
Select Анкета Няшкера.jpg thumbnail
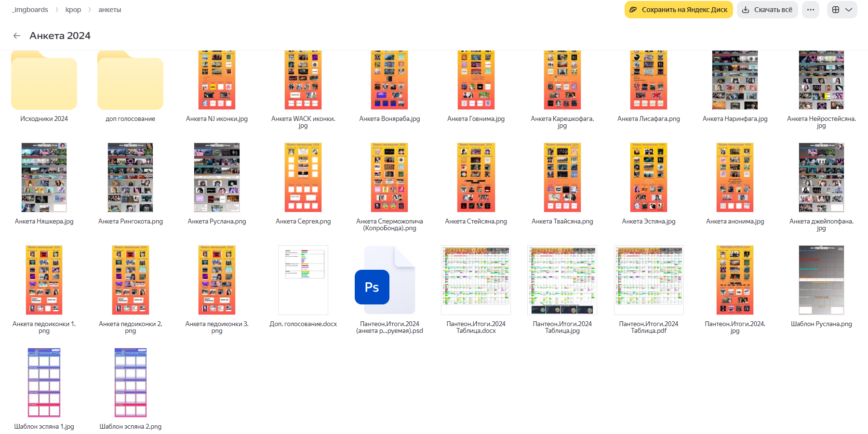tap(44, 177)
